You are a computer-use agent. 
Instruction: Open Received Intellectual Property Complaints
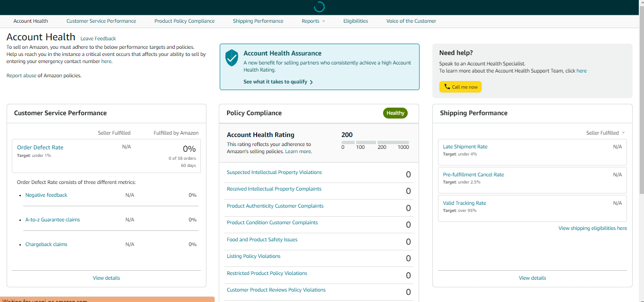274,189
